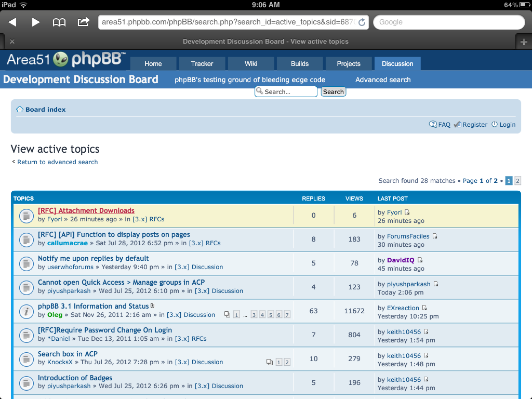Tap the browser forward arrow

[x=36, y=22]
